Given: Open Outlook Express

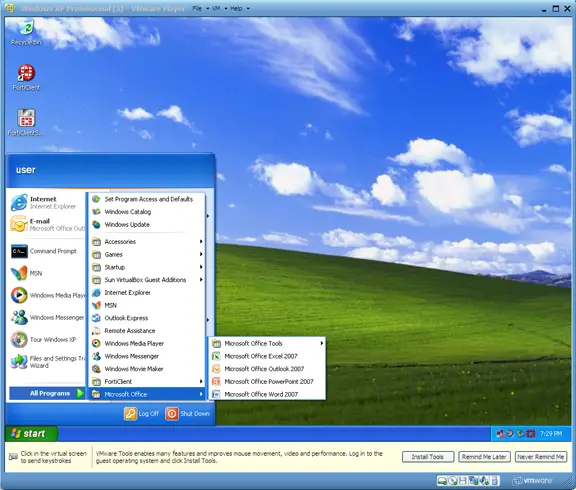Looking at the screenshot, I should click(x=147, y=318).
